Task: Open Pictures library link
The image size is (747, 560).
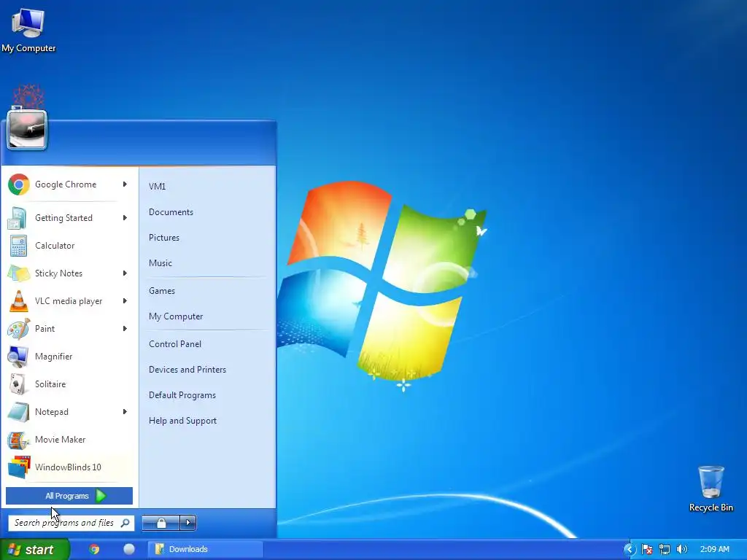Action: click(164, 237)
